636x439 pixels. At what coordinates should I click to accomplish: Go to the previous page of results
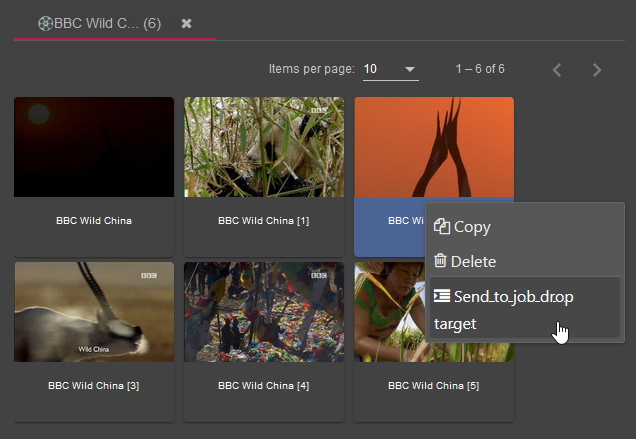point(557,70)
